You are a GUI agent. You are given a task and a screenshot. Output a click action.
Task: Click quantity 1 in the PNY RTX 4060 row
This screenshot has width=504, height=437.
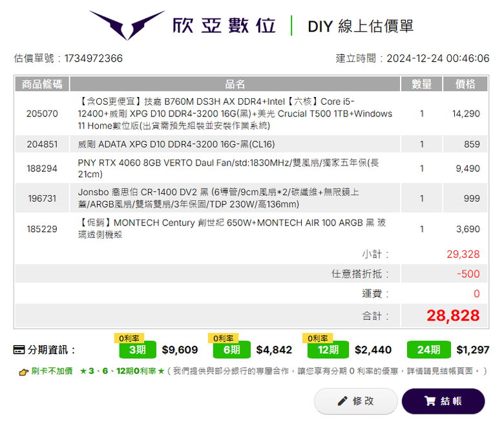coord(422,169)
